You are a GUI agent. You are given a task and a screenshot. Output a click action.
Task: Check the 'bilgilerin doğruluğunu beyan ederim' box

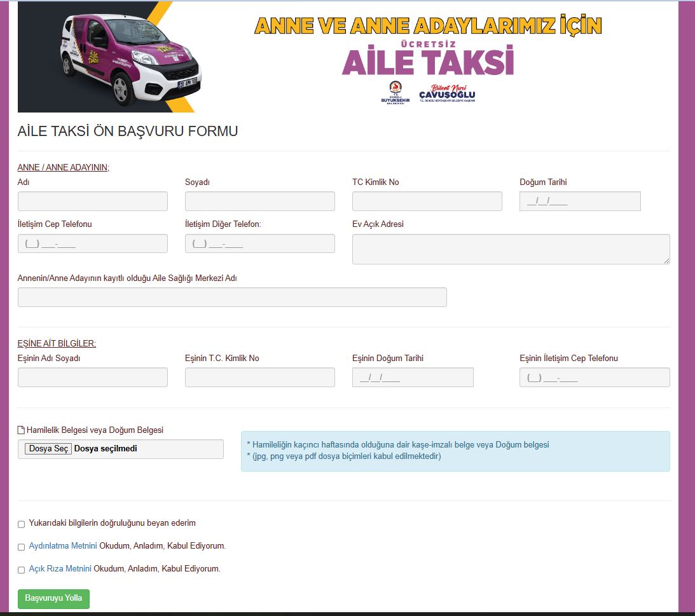(22, 524)
